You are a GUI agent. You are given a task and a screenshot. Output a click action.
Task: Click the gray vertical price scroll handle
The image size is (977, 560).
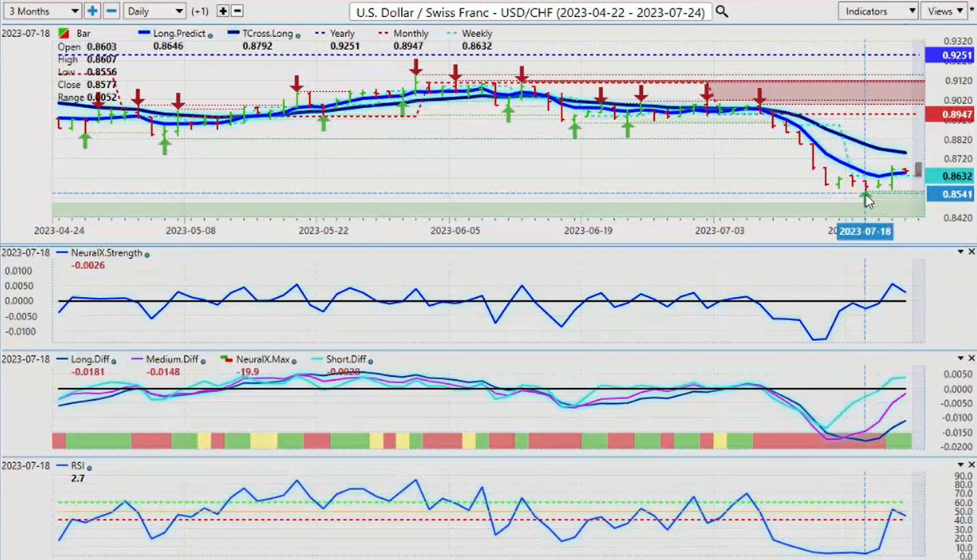919,170
